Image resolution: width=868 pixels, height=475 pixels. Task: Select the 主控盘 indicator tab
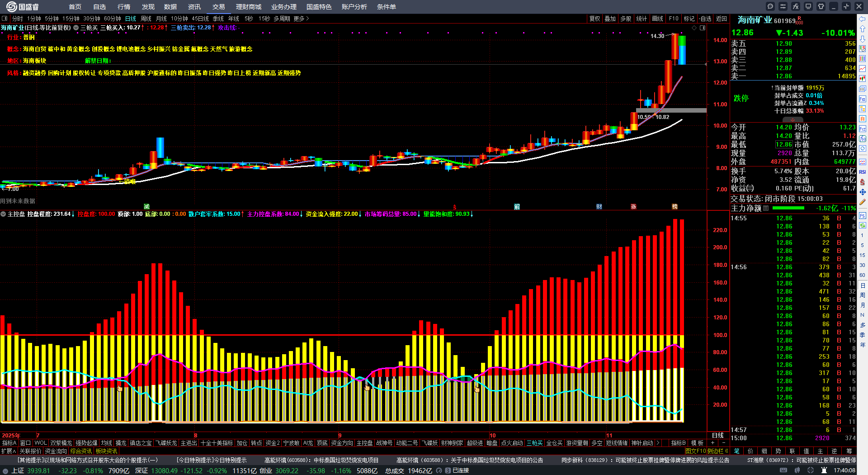click(364, 443)
